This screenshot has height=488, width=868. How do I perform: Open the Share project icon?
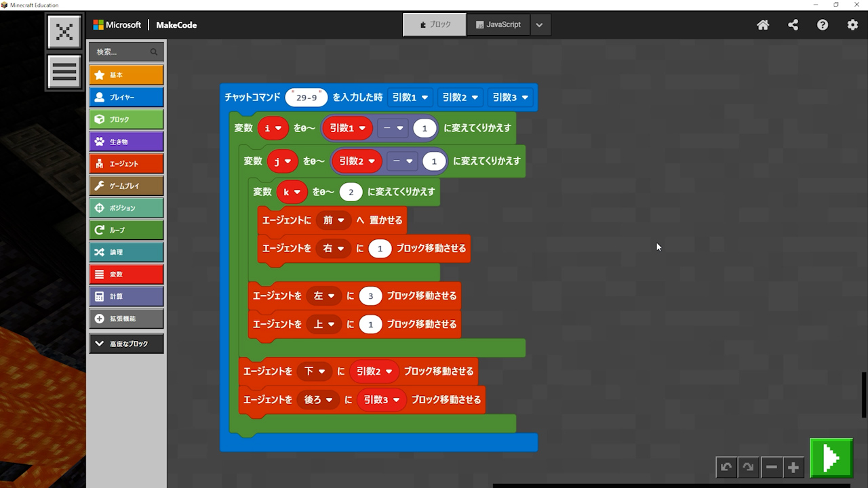(793, 25)
